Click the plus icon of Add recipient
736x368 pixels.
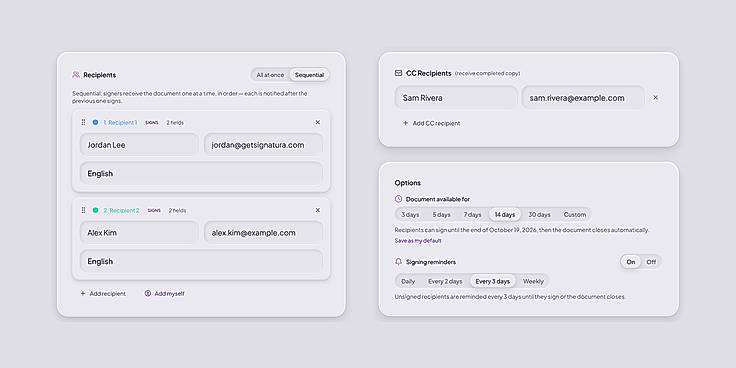pos(83,293)
